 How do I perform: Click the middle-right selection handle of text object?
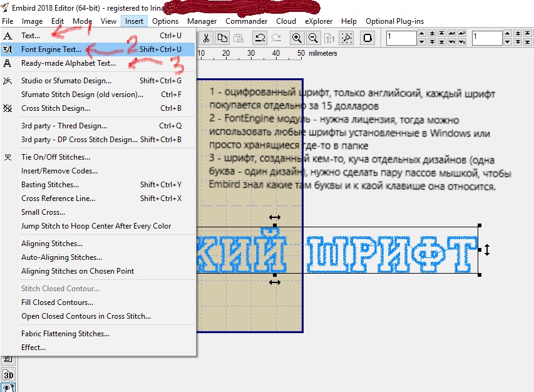click(x=480, y=250)
